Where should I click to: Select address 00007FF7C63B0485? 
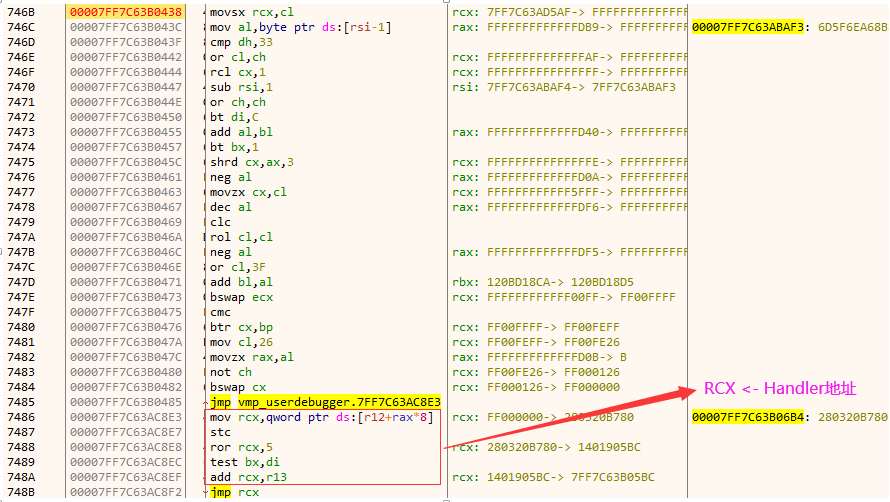coord(126,402)
